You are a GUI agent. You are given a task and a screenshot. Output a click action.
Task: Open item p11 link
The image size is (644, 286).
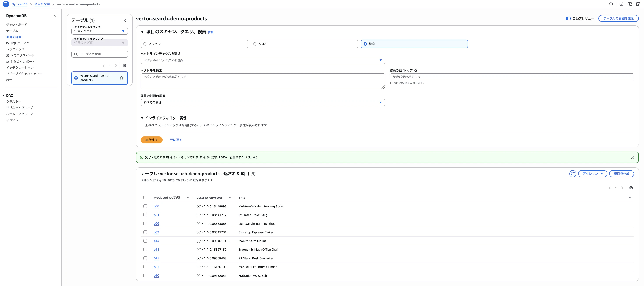(156, 249)
